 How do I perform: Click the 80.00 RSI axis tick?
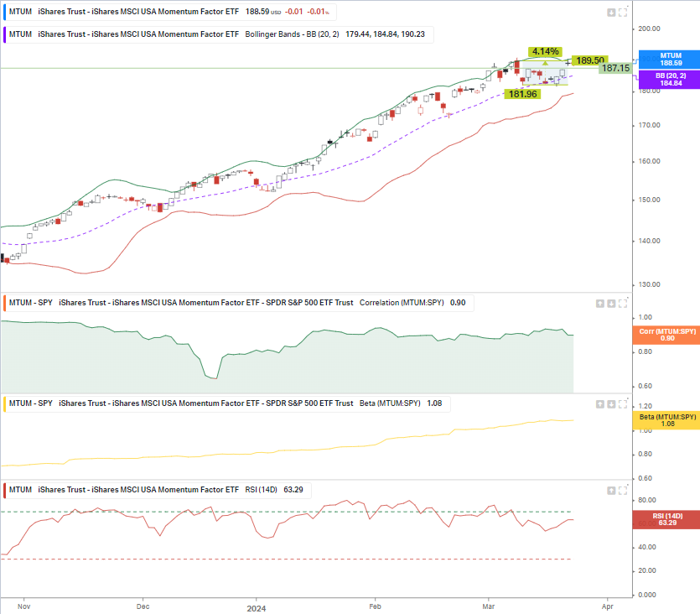647,500
